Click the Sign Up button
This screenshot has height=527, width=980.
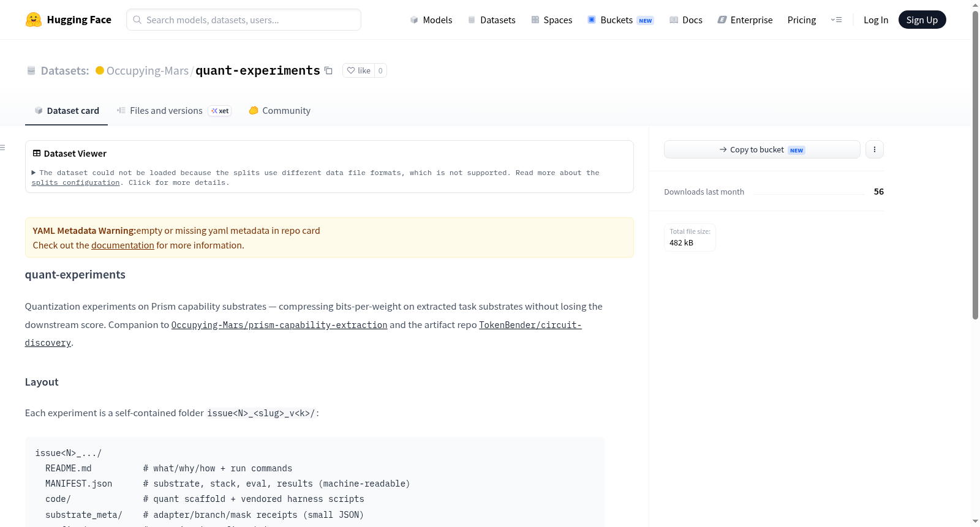[922, 20]
